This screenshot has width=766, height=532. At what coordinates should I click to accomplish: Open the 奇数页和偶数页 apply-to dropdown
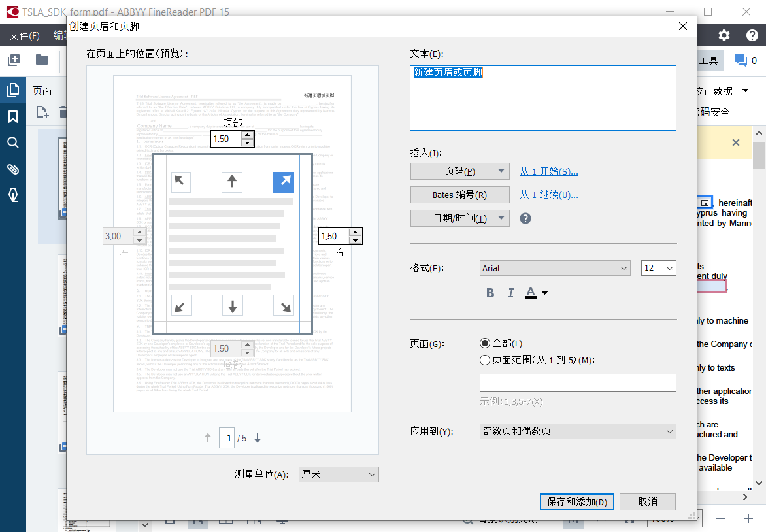(x=578, y=431)
